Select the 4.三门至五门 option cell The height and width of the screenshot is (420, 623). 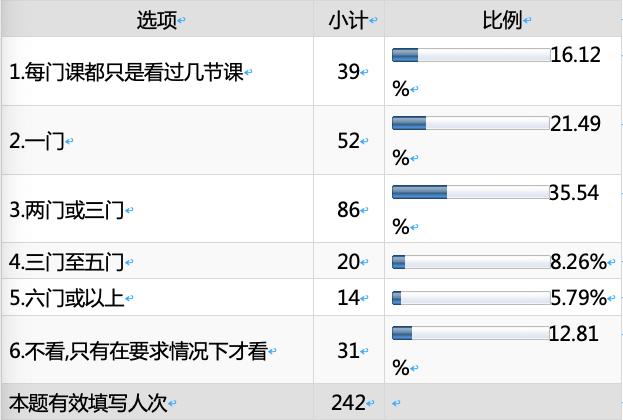(65, 262)
